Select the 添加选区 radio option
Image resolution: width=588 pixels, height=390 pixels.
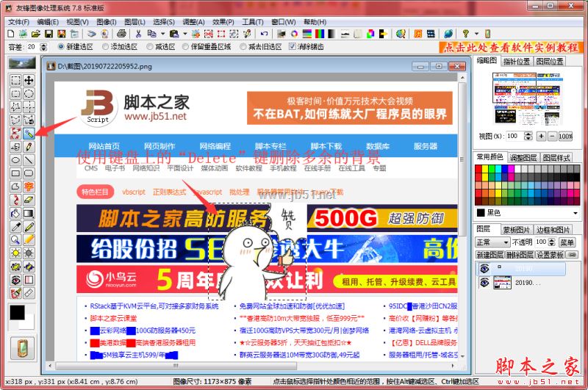click(x=119, y=47)
